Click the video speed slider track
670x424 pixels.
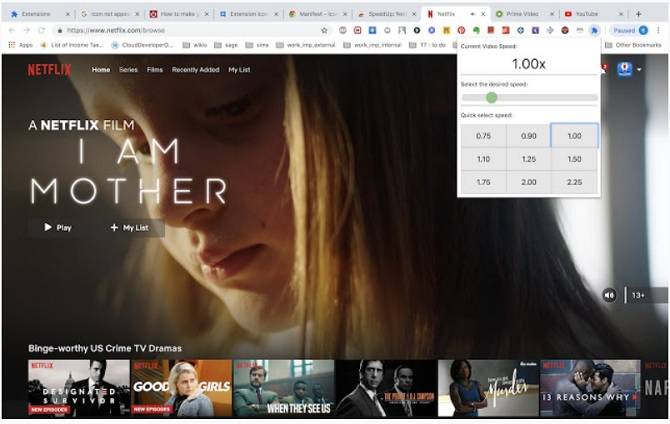pos(530,98)
